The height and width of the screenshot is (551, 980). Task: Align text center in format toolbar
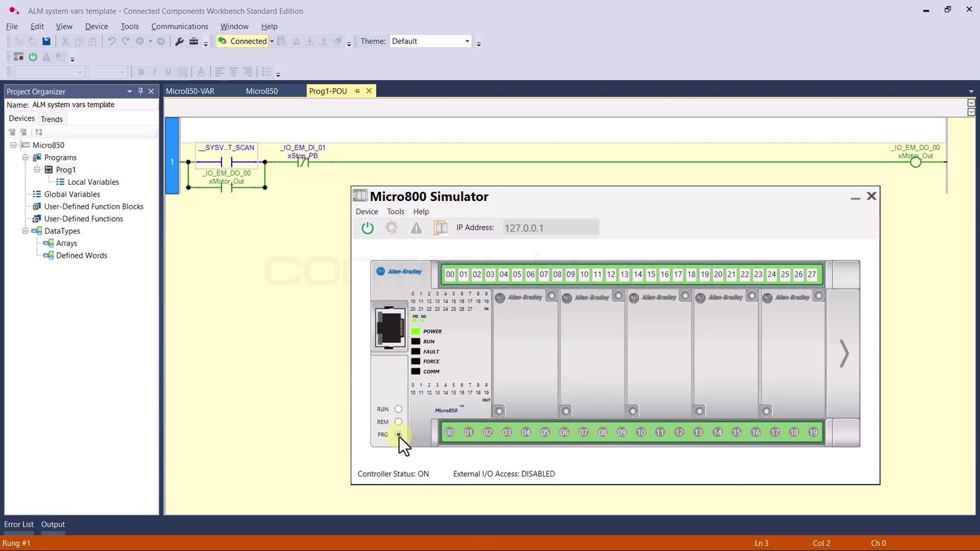pyautogui.click(x=234, y=72)
